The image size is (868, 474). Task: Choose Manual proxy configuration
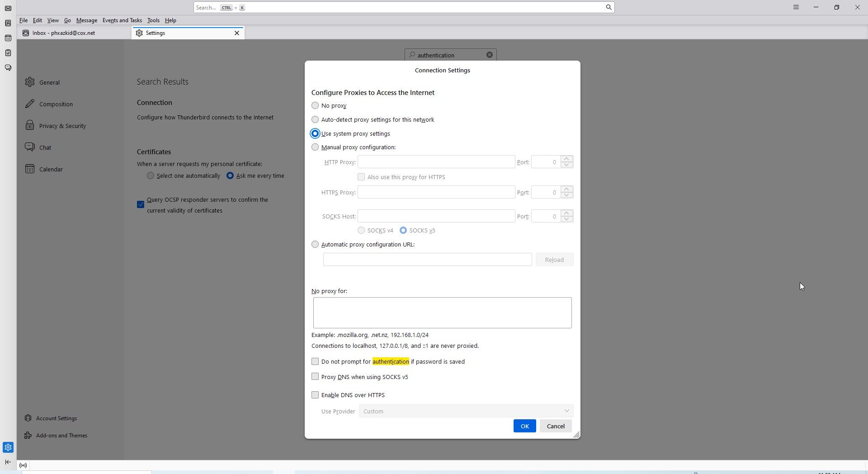[315, 147]
